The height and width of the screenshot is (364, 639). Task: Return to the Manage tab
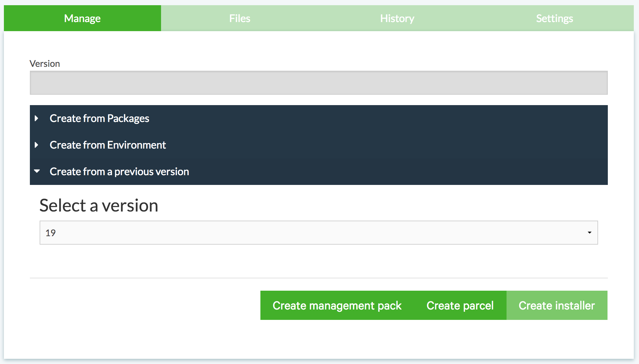pos(82,18)
